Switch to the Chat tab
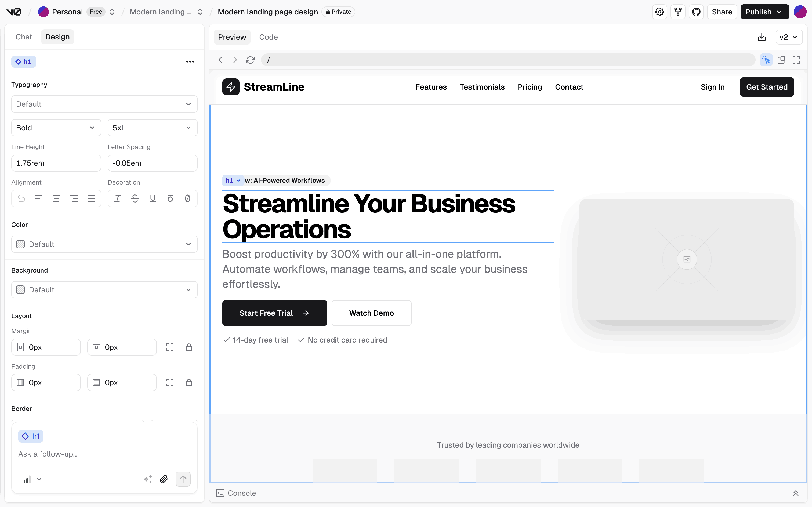The height and width of the screenshot is (507, 812). (24, 37)
